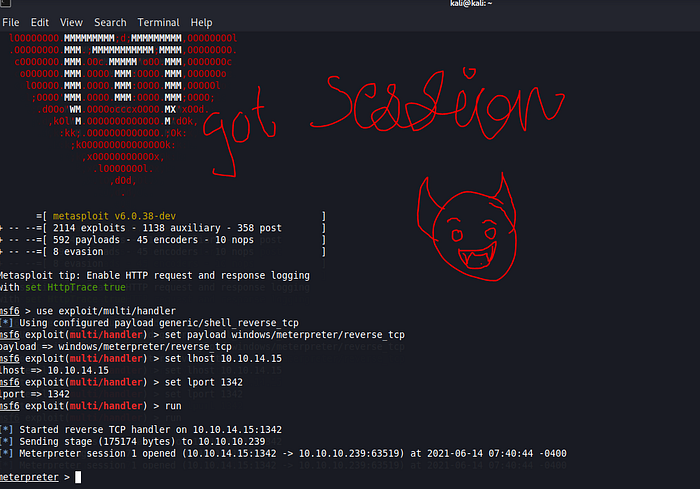The width and height of the screenshot is (700, 489).
Task: Open the Search menu
Action: tap(110, 22)
